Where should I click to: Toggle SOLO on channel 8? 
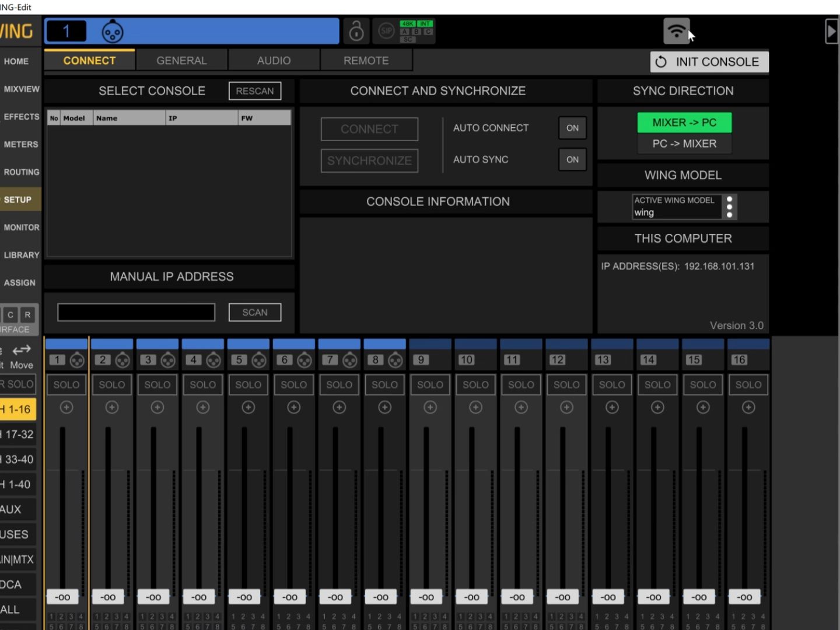[x=385, y=384]
